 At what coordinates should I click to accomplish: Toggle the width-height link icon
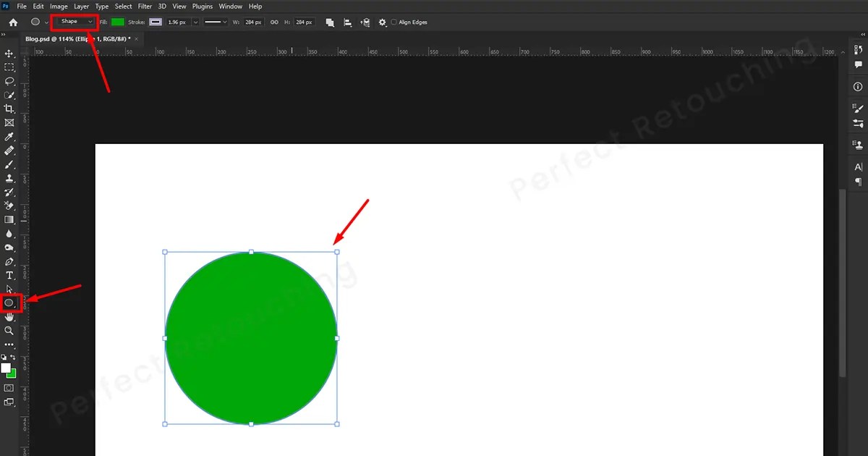(273, 22)
